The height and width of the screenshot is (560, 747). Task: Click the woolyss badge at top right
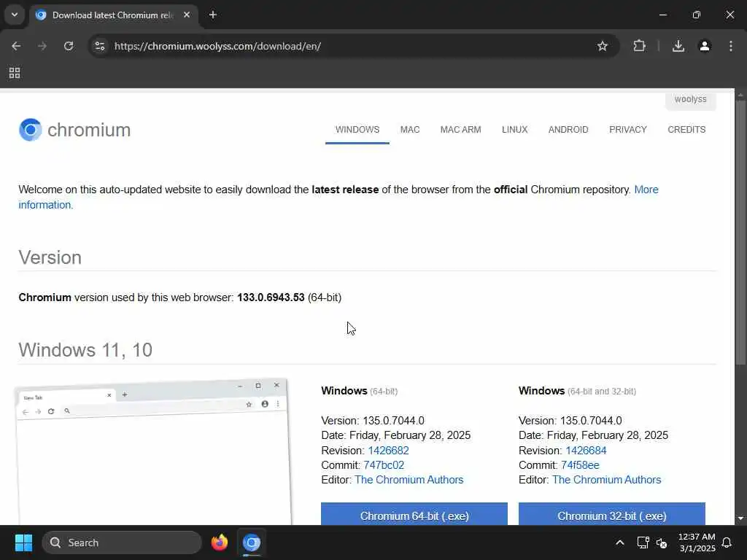point(690,99)
